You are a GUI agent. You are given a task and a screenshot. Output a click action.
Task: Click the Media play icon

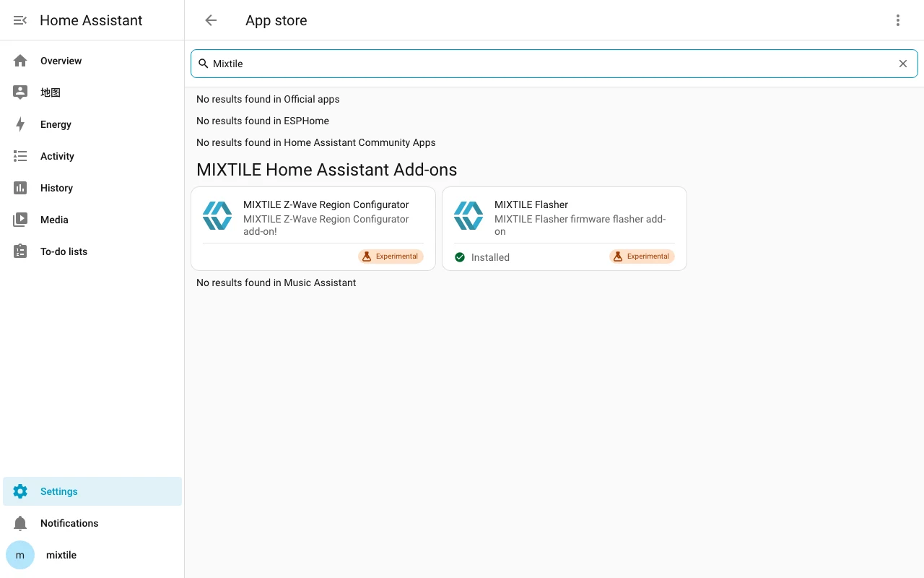pos(20,220)
